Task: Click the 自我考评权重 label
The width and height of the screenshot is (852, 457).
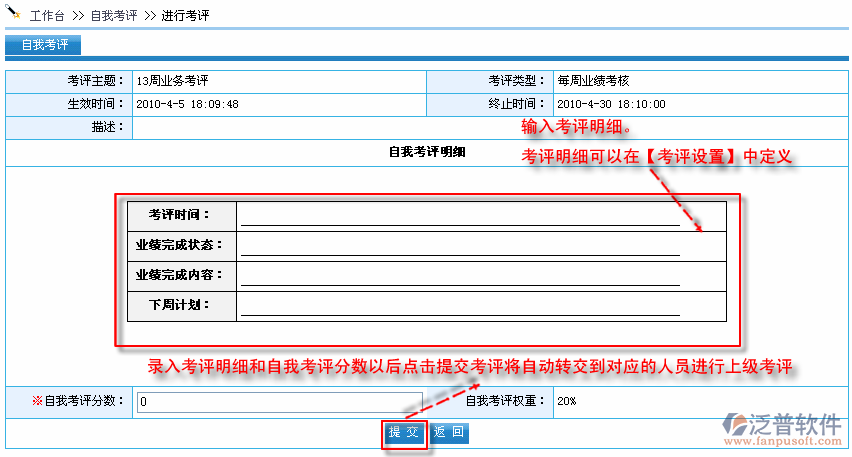Action: (x=505, y=401)
